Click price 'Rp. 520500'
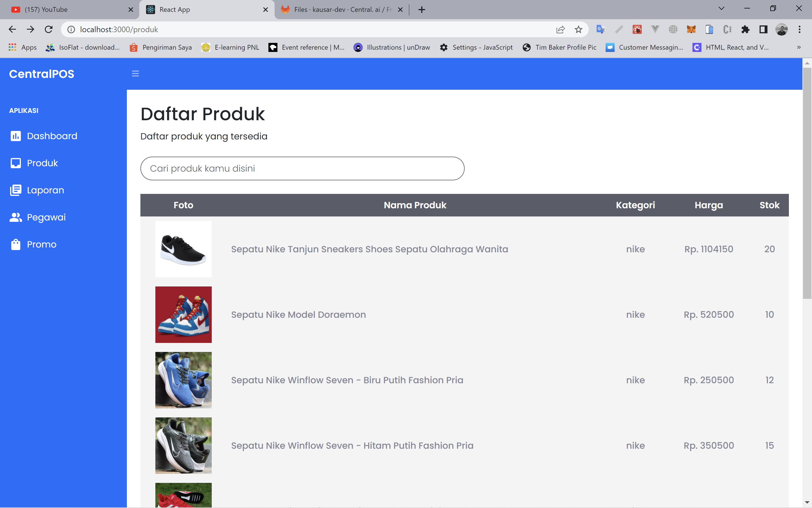The height and width of the screenshot is (508, 812). (x=709, y=314)
